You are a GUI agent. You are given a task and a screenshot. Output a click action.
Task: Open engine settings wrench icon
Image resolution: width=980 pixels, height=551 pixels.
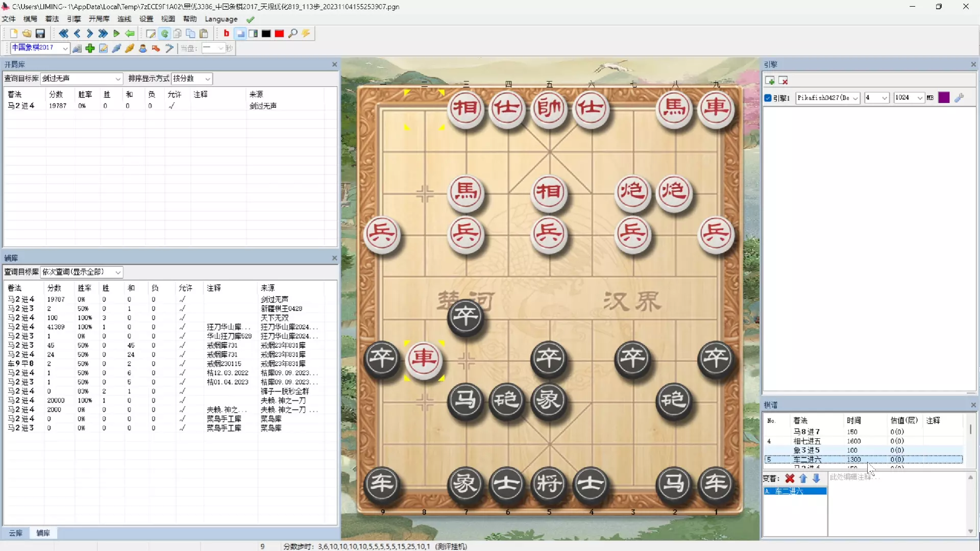pos(959,98)
